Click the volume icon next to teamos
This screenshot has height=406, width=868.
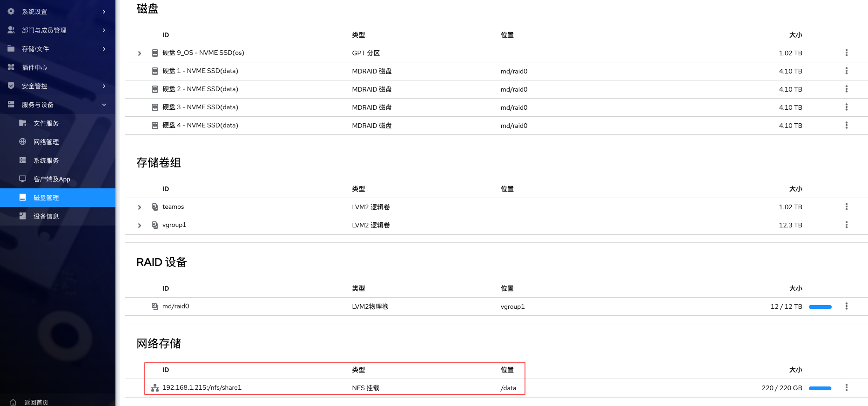pos(155,206)
